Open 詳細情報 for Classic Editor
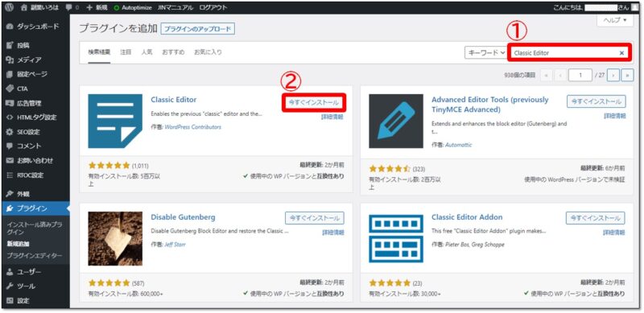The width and height of the screenshot is (644, 313). (x=332, y=117)
